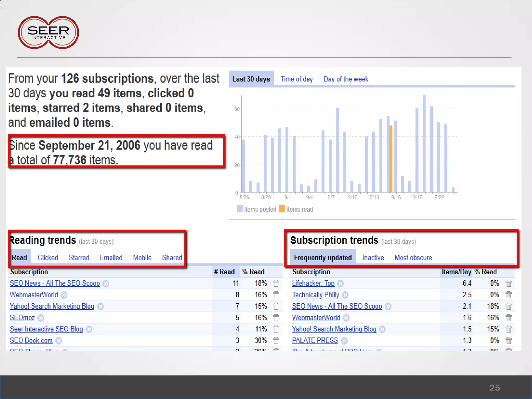Open the Starred reading trends tab
Screen dimensions: 532x399
(79, 257)
